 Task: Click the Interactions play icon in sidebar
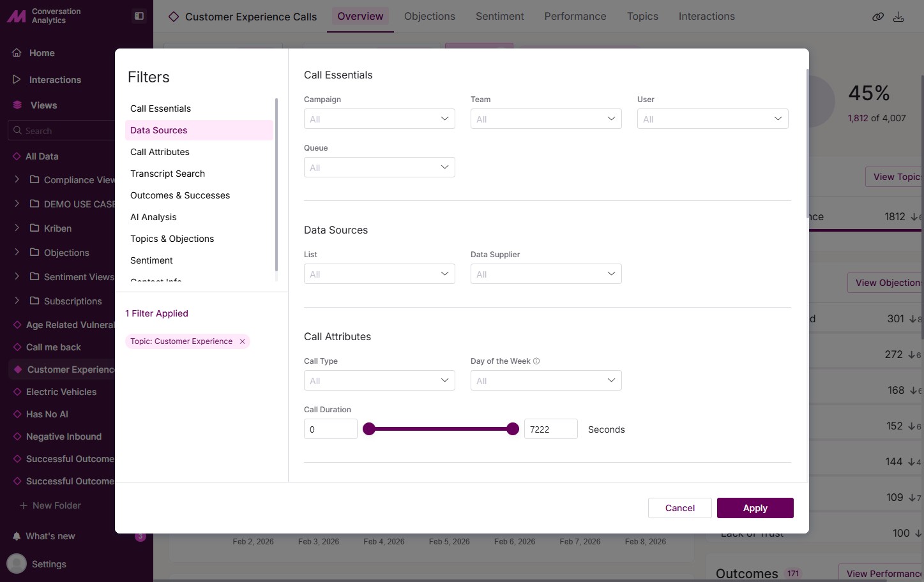click(17, 79)
